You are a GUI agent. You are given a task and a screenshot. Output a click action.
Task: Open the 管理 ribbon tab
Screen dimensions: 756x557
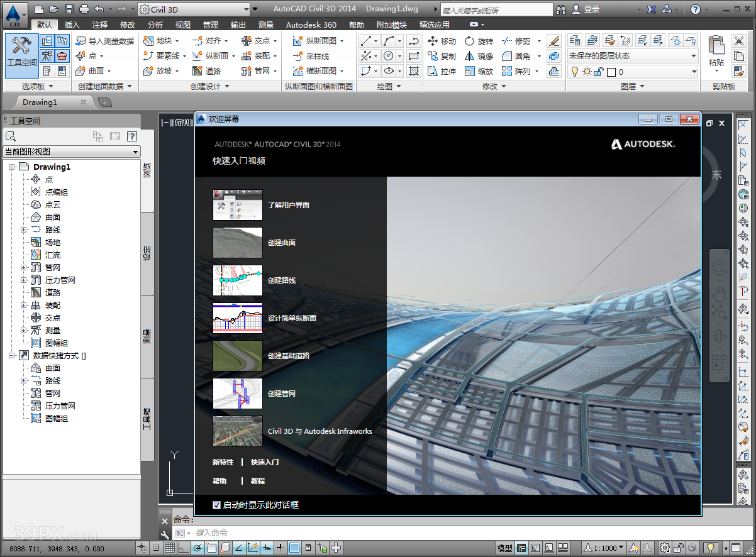tap(211, 25)
